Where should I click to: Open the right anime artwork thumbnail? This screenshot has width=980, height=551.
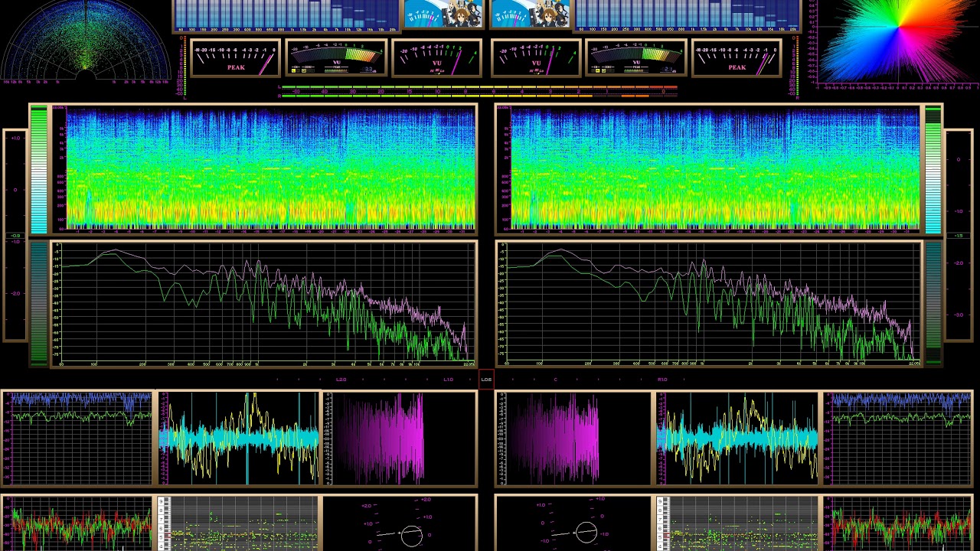click(530, 15)
